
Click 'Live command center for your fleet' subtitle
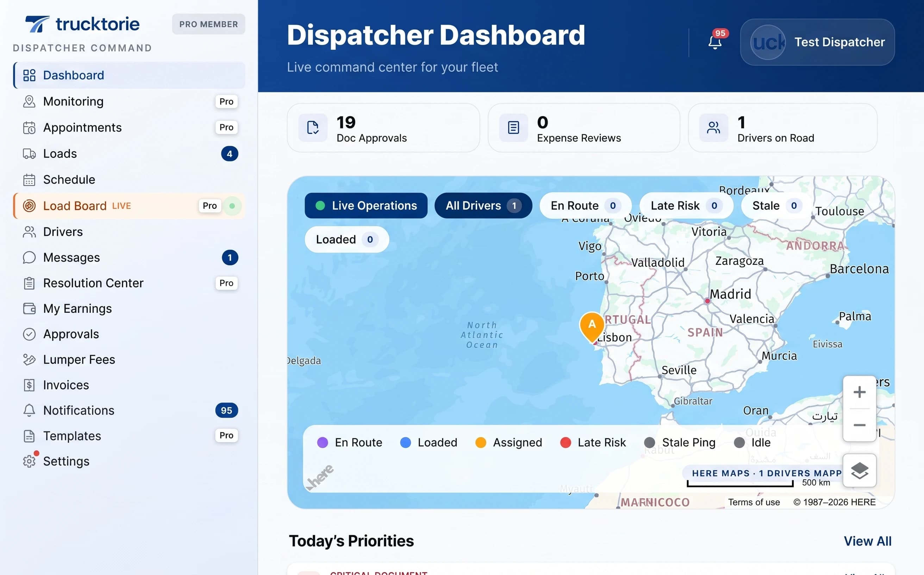[x=392, y=67]
